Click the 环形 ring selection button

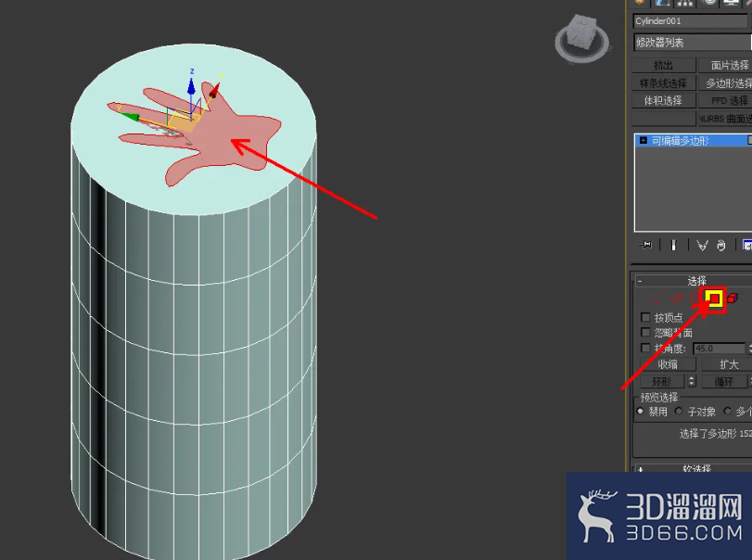coord(662,381)
